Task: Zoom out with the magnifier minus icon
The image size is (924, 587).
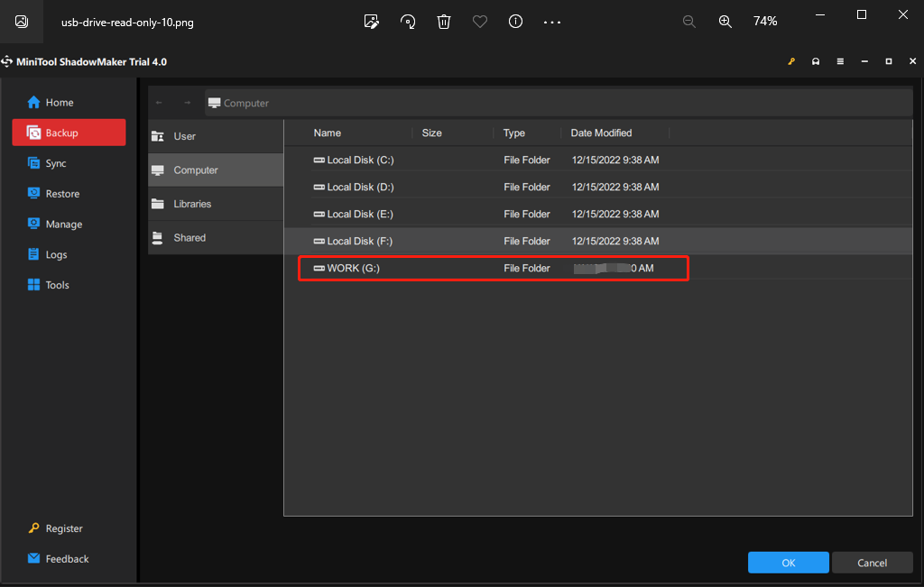Action: (688, 22)
